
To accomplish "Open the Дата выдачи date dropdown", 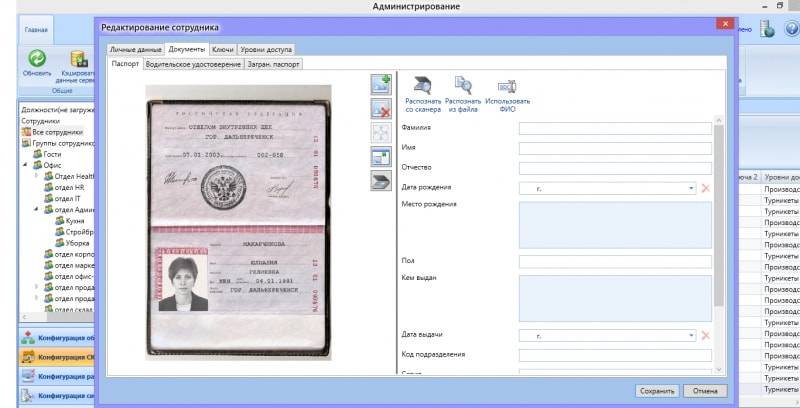I will tap(691, 335).
